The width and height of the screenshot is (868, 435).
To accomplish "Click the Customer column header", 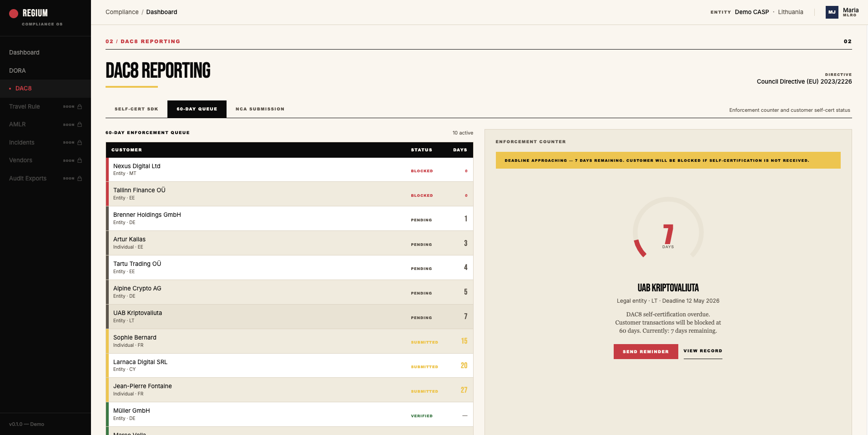I will pyautogui.click(x=126, y=150).
